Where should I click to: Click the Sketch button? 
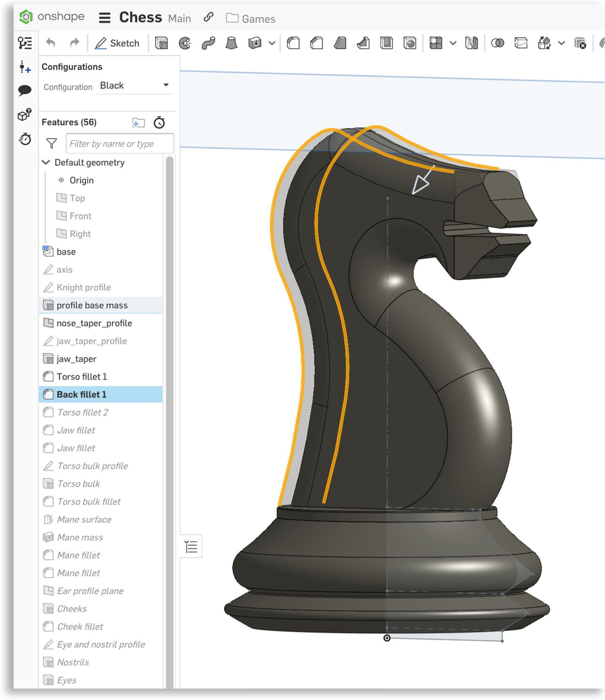click(x=117, y=43)
